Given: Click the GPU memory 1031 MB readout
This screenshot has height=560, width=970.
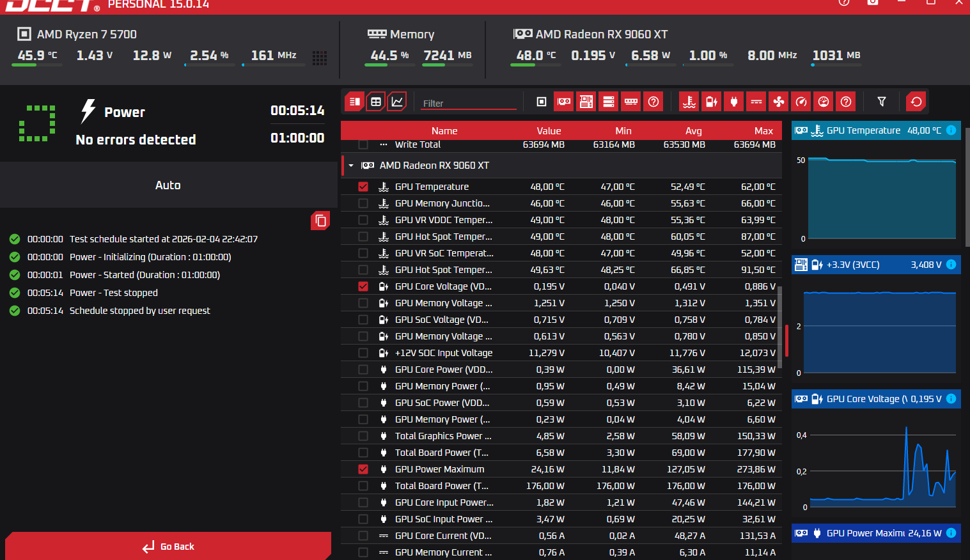Looking at the screenshot, I should point(836,56).
